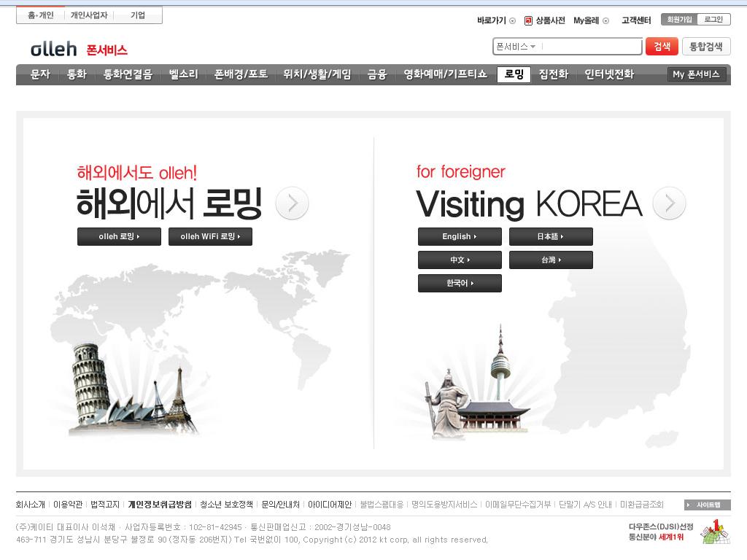This screenshot has height=560, width=747.
Task: Open the round arrow next to Visiting KOREA
Action: coord(670,203)
